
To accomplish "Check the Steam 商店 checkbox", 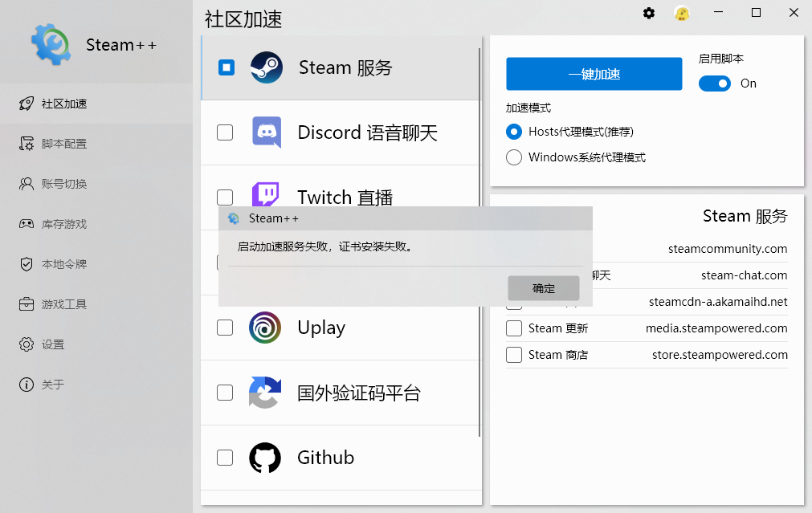I will click(x=513, y=354).
